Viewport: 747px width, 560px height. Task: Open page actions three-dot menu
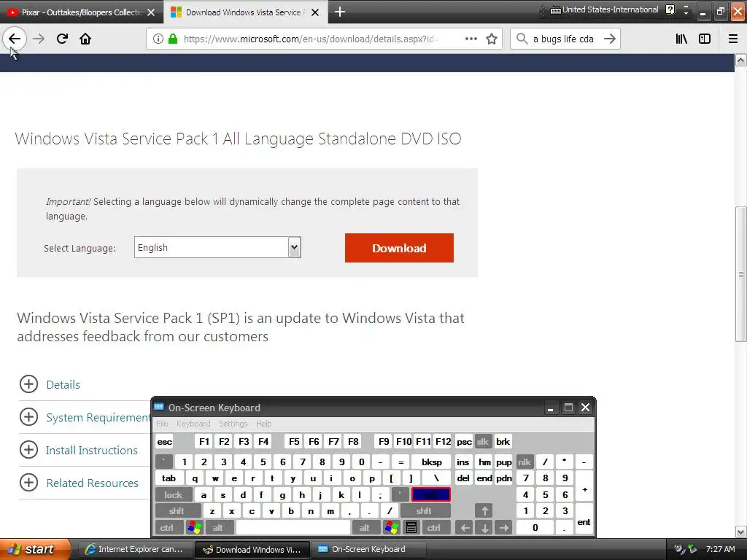[x=471, y=39]
